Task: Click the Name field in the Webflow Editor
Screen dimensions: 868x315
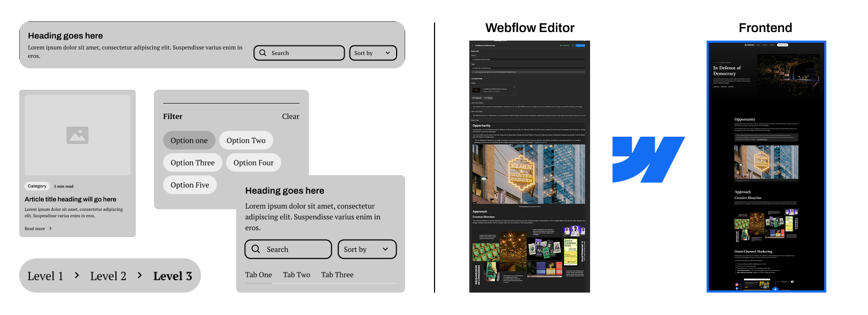Action: (528, 59)
